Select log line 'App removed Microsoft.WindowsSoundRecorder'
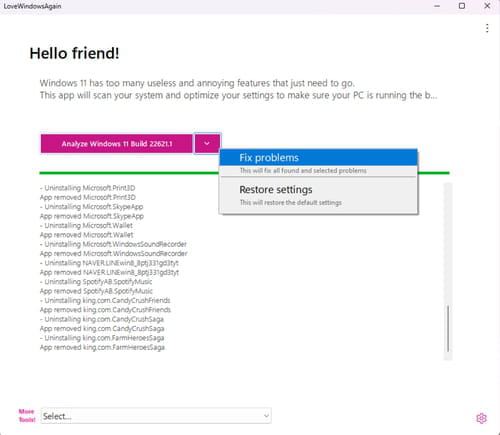500x435 pixels. 114,253
